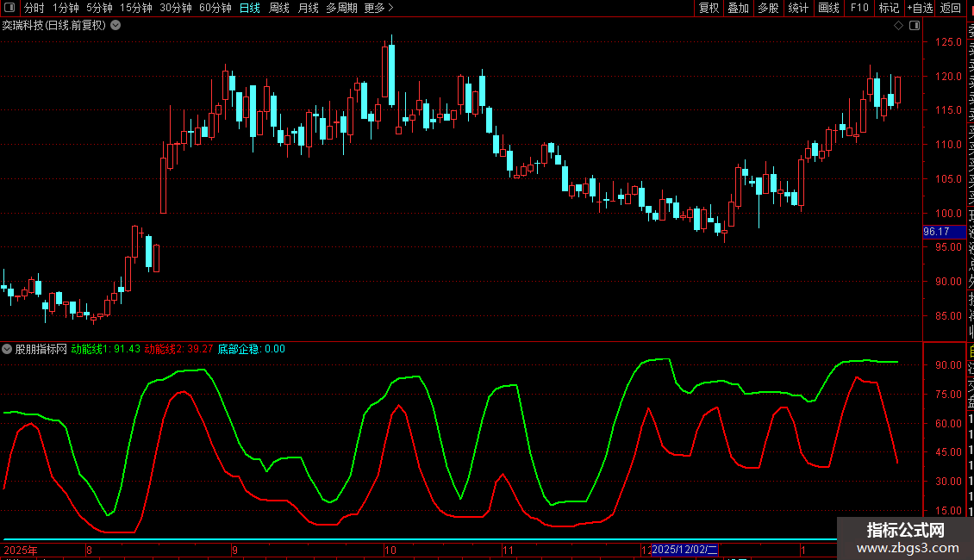974x560 pixels.
Task: Open the dropdown beside 奕瑞科技(日线.前复权)
Action: tap(116, 26)
